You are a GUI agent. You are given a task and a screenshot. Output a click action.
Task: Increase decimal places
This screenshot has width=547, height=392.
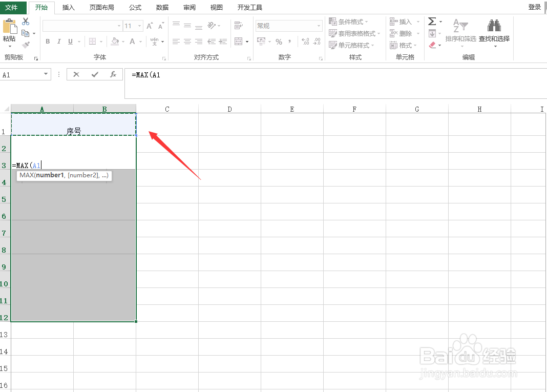point(305,42)
